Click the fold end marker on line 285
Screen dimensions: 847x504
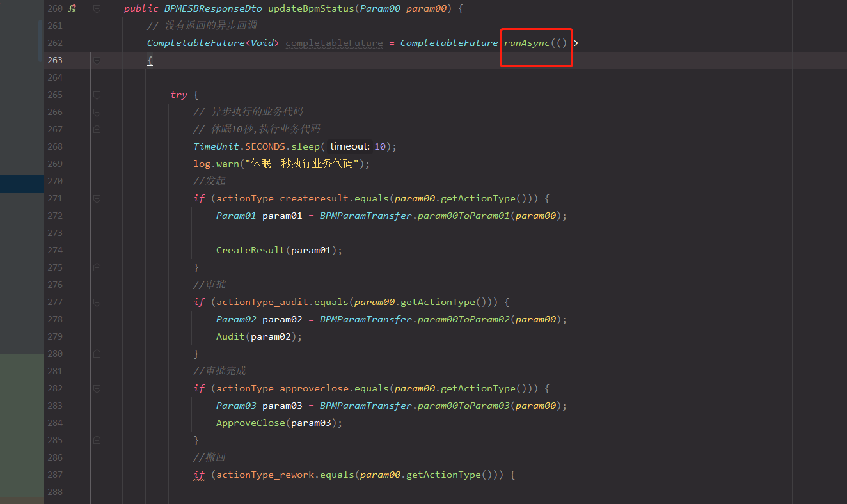coord(97,440)
